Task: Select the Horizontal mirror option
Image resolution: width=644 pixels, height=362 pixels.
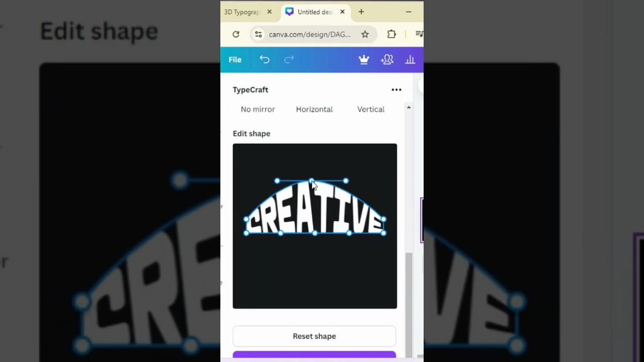Action: pyautogui.click(x=314, y=109)
